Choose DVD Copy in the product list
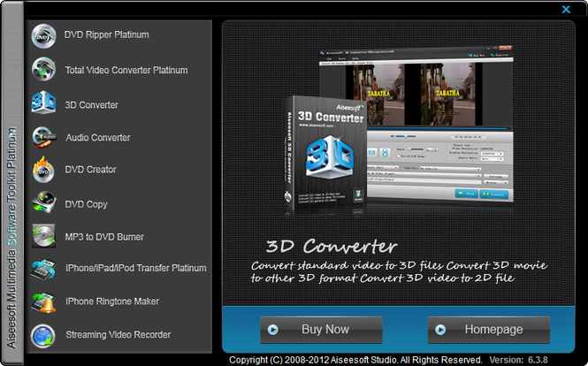Image resolution: width=588 pixels, height=366 pixels. click(x=86, y=204)
